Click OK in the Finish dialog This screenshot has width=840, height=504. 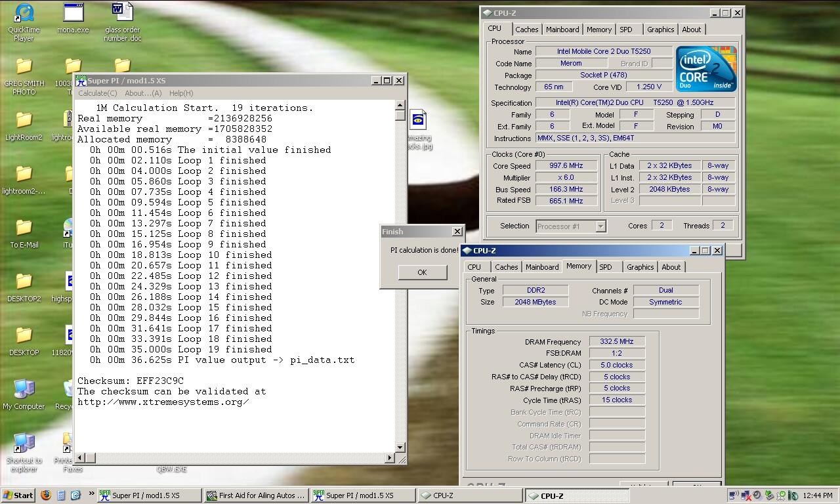pos(422,272)
